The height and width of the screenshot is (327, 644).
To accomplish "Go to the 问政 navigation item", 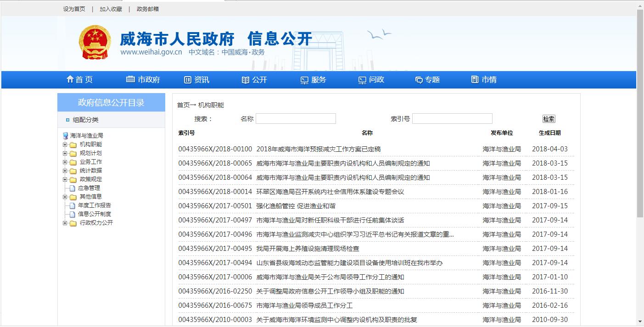I will (371, 80).
